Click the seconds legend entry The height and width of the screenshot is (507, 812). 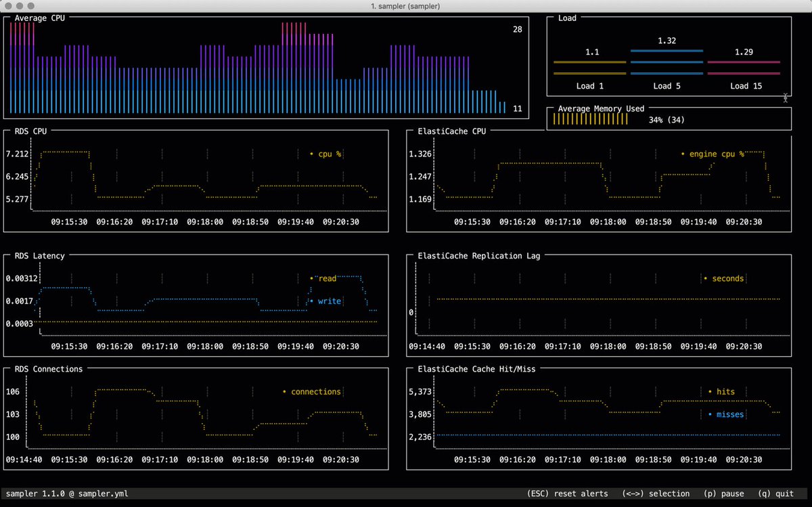(x=723, y=278)
